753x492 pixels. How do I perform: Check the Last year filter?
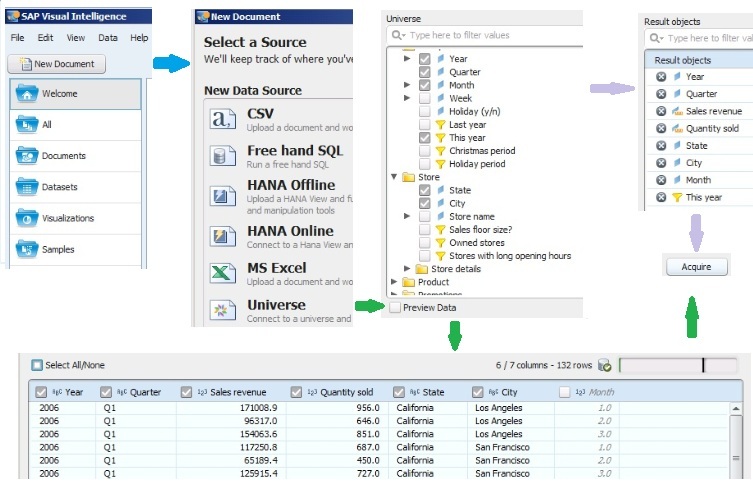425,125
